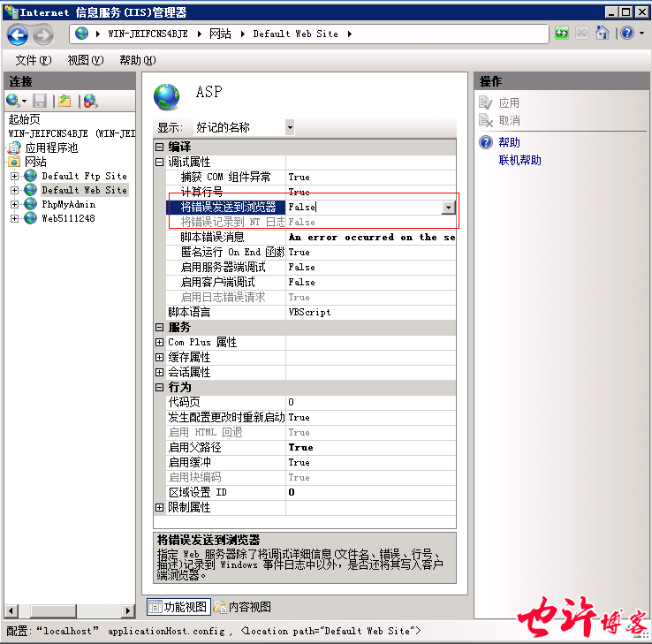Collapse the 服务 section

(159, 327)
